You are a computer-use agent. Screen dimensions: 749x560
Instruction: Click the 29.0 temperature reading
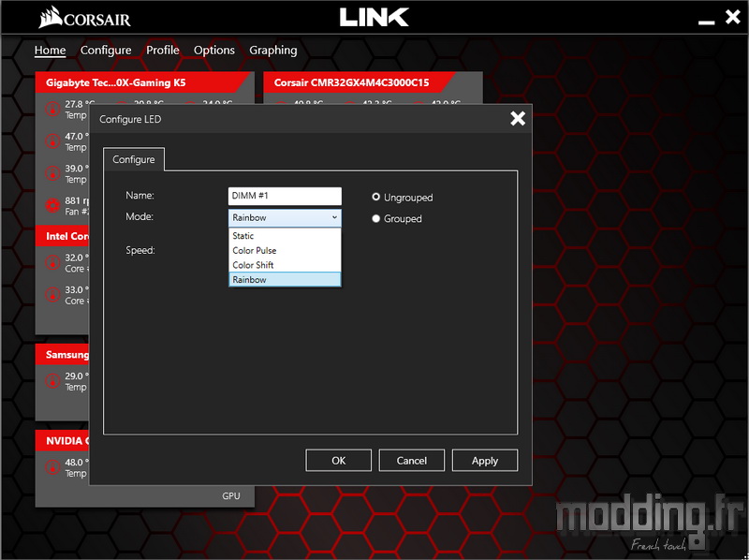pos(77,376)
